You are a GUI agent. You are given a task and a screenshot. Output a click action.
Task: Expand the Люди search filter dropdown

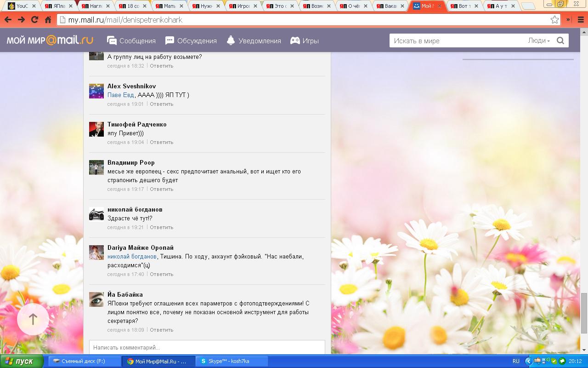click(539, 40)
